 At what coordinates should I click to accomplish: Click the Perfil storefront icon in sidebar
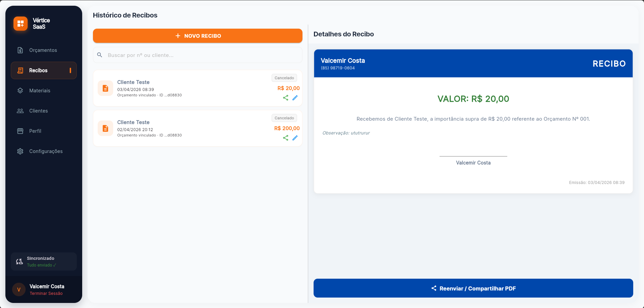coord(20,131)
